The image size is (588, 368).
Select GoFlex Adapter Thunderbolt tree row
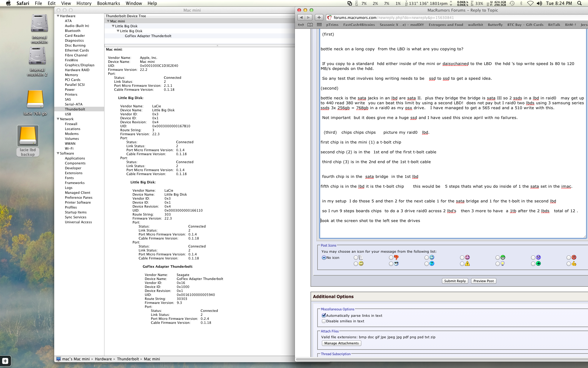click(199, 36)
